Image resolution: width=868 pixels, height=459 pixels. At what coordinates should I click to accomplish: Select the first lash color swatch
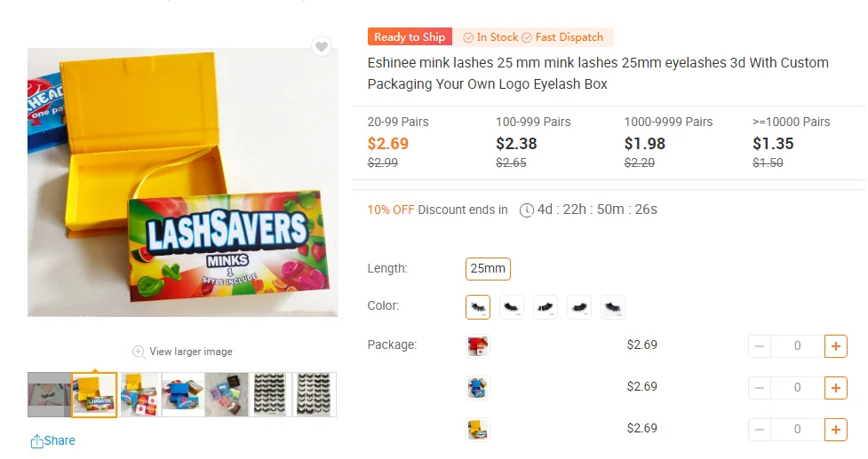(478, 307)
